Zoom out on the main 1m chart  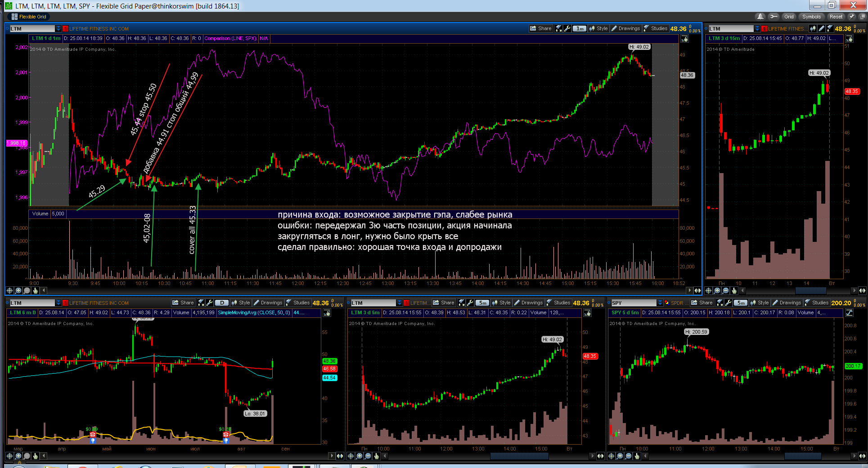(27, 290)
